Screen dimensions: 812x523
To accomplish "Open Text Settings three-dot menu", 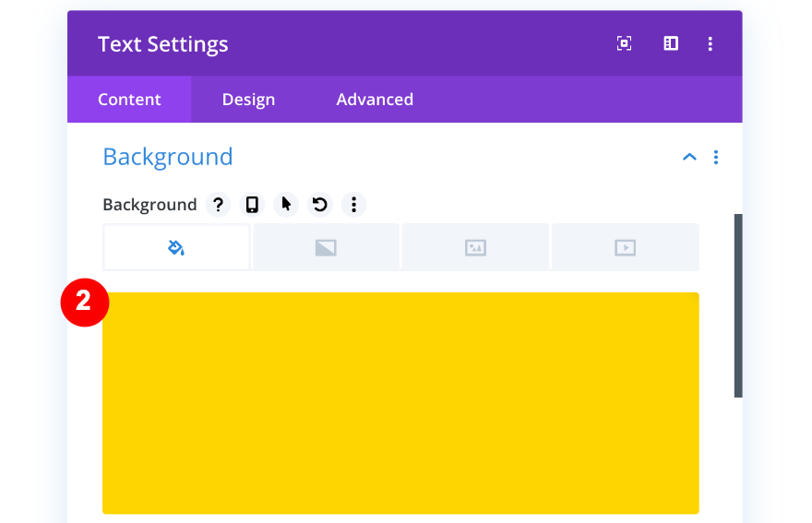I will pyautogui.click(x=710, y=43).
